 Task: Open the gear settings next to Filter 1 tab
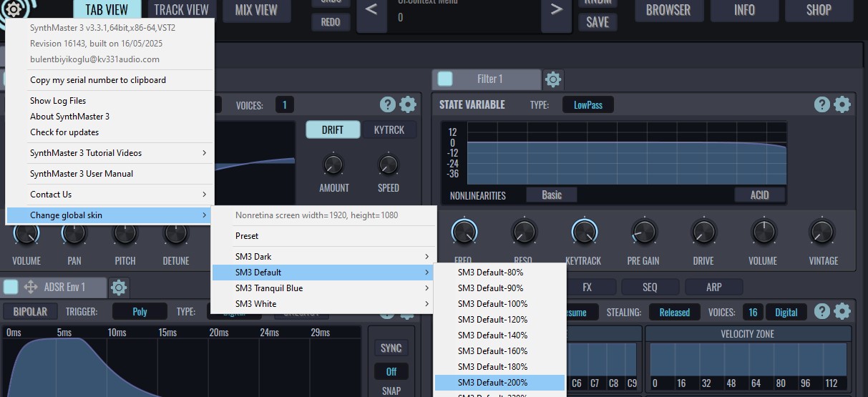click(553, 79)
